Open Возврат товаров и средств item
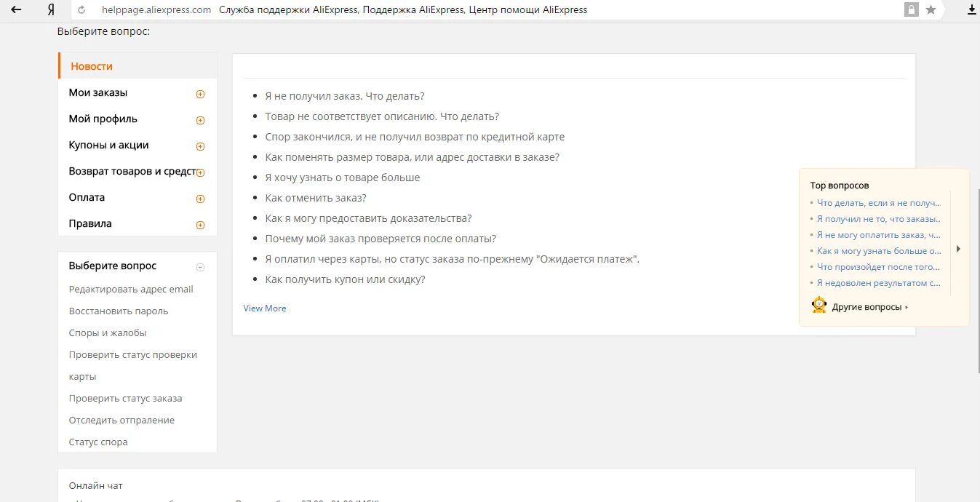The height and width of the screenshot is (502, 980). 132,171
